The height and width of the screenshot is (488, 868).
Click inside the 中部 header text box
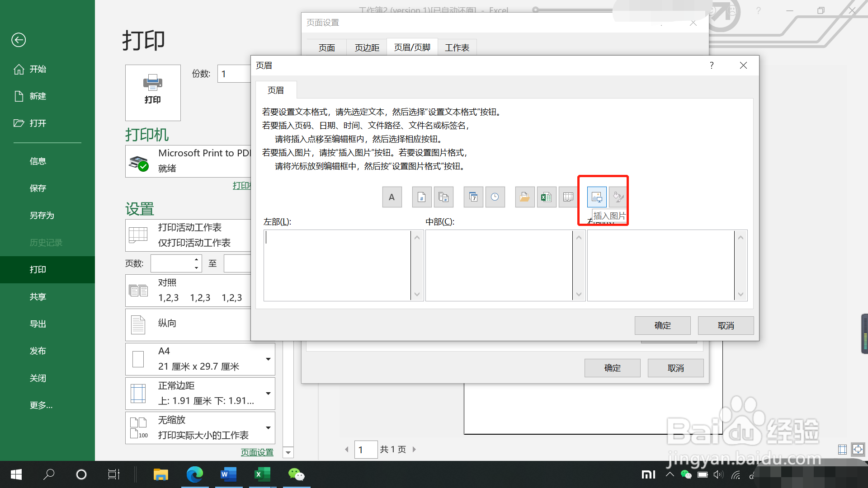498,265
